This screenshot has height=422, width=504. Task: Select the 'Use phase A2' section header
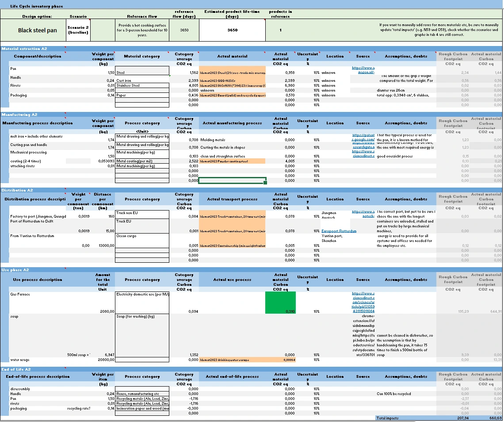click(15, 270)
